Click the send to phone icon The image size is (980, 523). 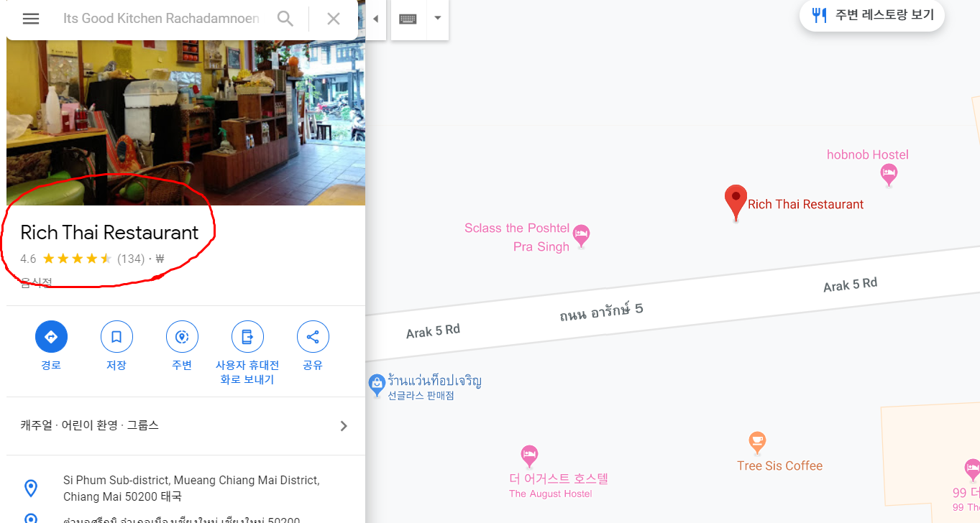tap(247, 336)
